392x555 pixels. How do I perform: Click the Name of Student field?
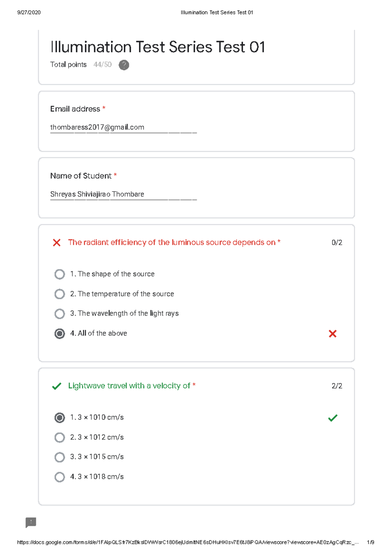(x=123, y=194)
